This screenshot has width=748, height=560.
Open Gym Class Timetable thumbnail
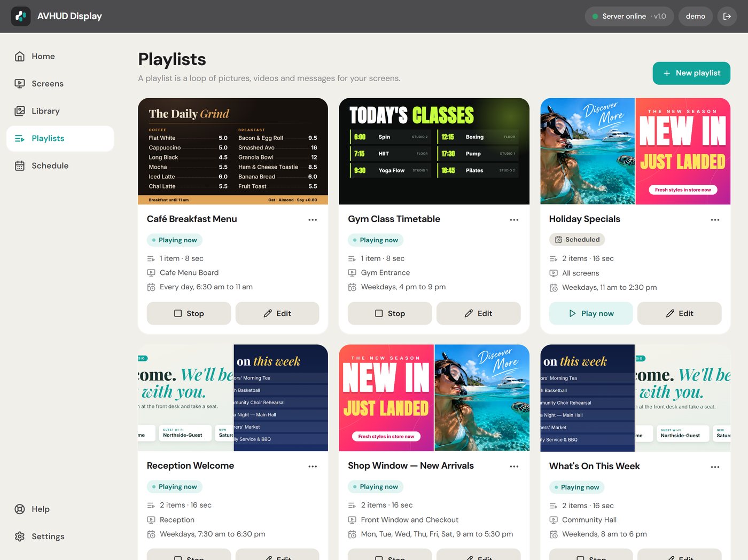(x=434, y=151)
